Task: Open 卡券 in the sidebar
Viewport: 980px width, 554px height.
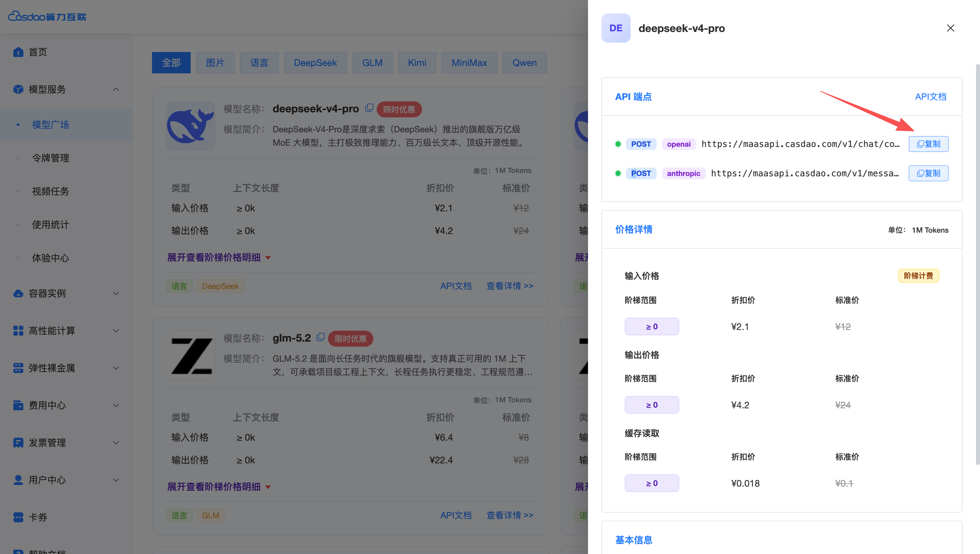Action: tap(67, 517)
